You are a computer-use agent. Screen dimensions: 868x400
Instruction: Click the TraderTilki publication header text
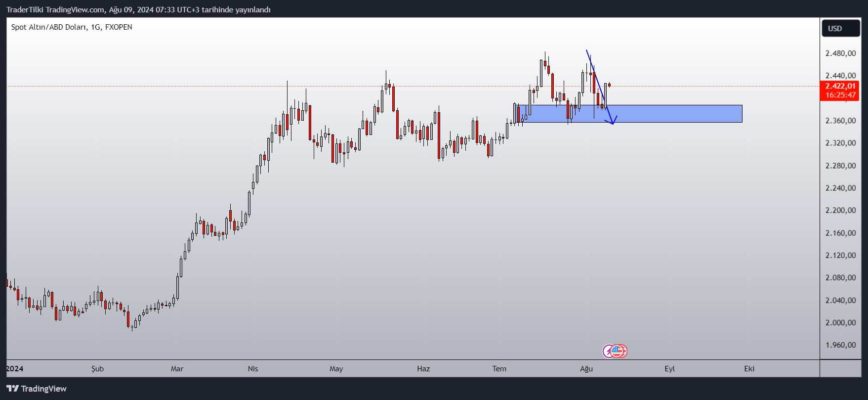138,9
